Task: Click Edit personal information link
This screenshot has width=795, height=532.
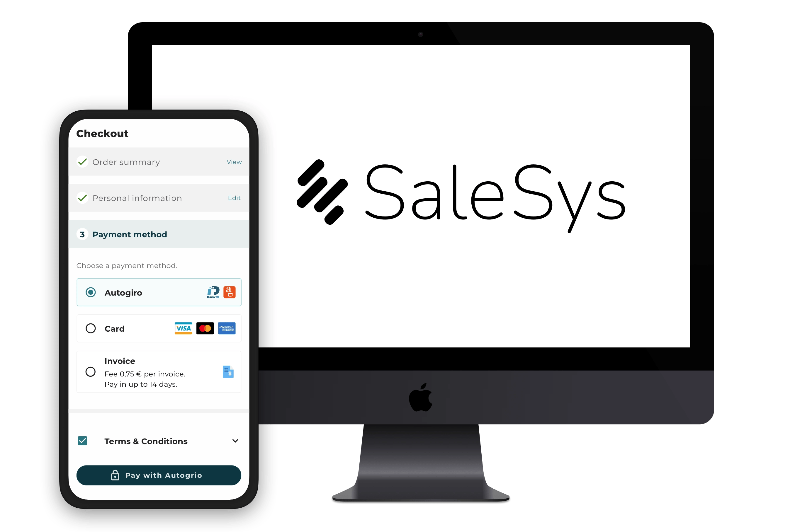Action: tap(235, 198)
